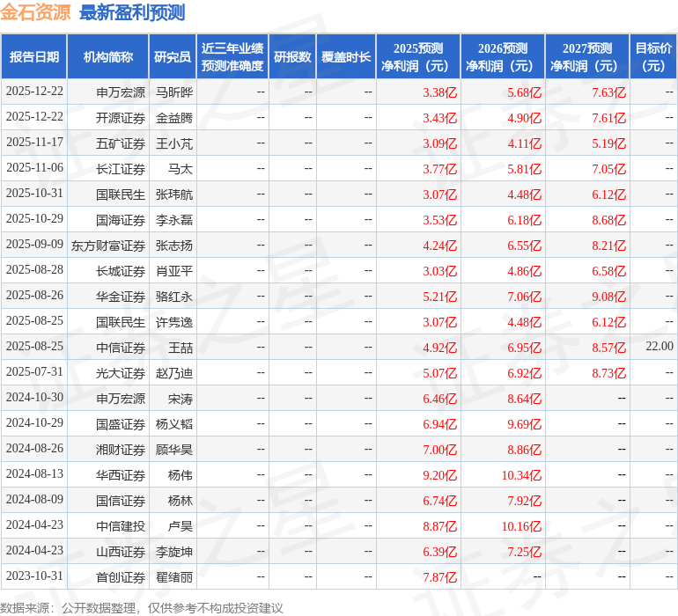This screenshot has height=616, width=678.
Task: Select the 研究员 column header
Action: coord(173,56)
